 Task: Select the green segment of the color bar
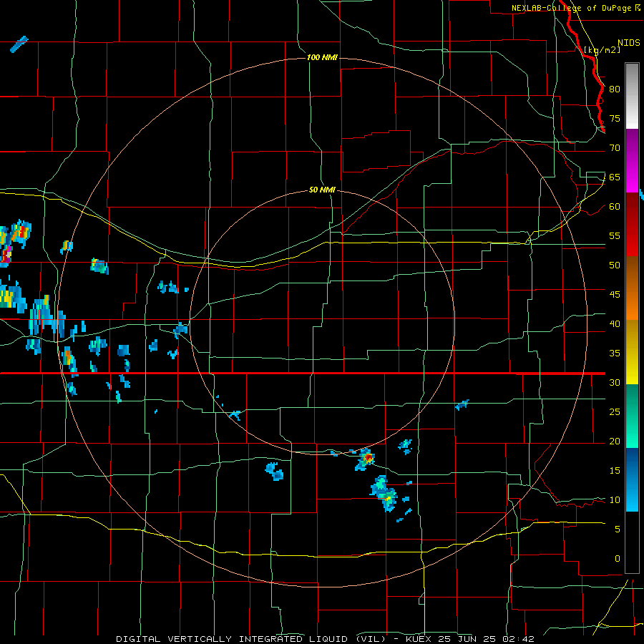point(632,416)
